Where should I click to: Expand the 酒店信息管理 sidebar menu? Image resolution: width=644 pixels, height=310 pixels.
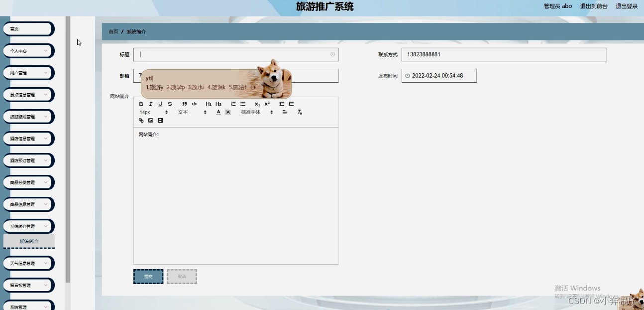click(x=28, y=139)
